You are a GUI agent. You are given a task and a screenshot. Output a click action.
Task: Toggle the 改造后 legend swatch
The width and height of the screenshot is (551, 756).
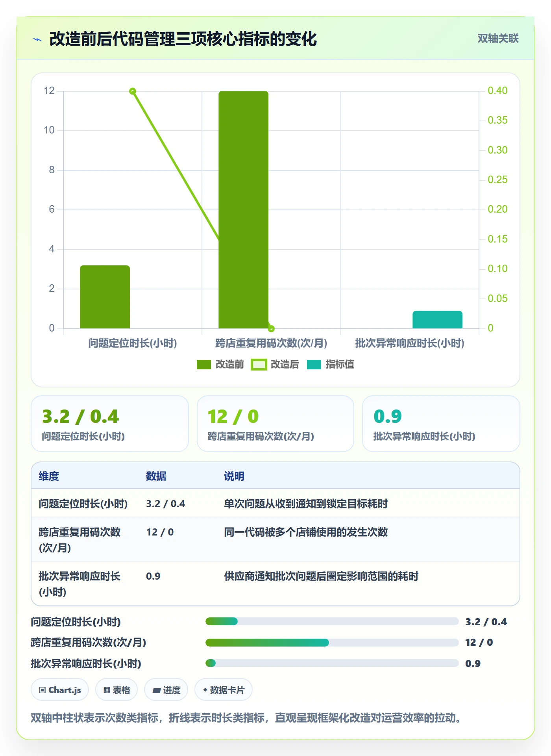259,365
